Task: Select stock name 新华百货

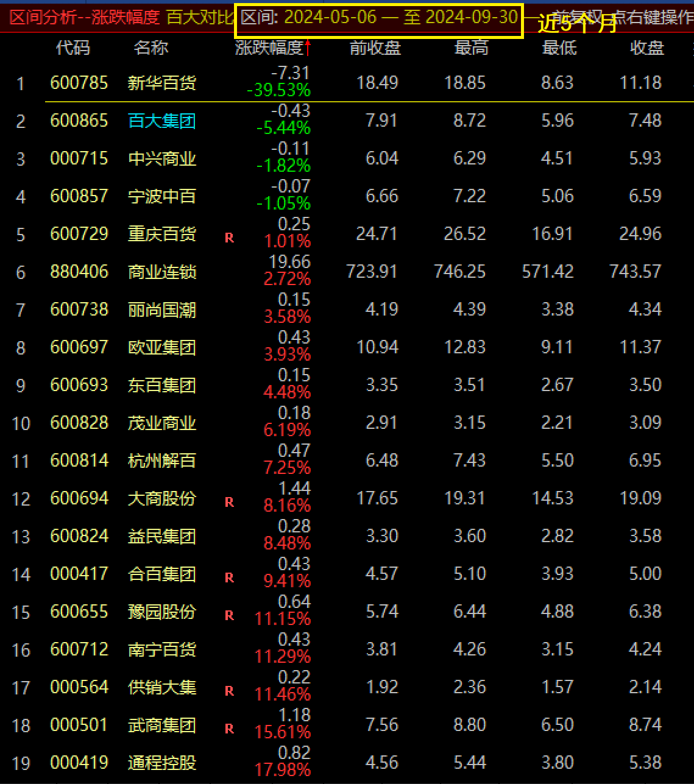Action: coord(162,83)
